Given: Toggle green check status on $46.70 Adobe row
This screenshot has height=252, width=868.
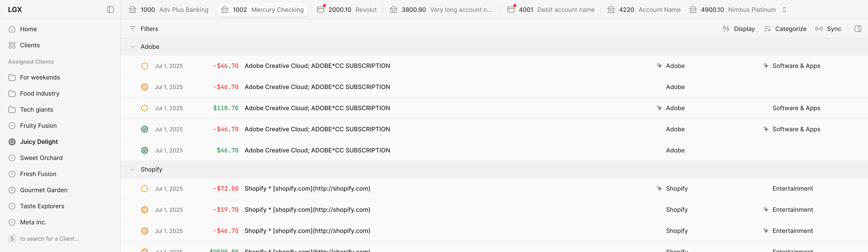Looking at the screenshot, I should [x=145, y=150].
